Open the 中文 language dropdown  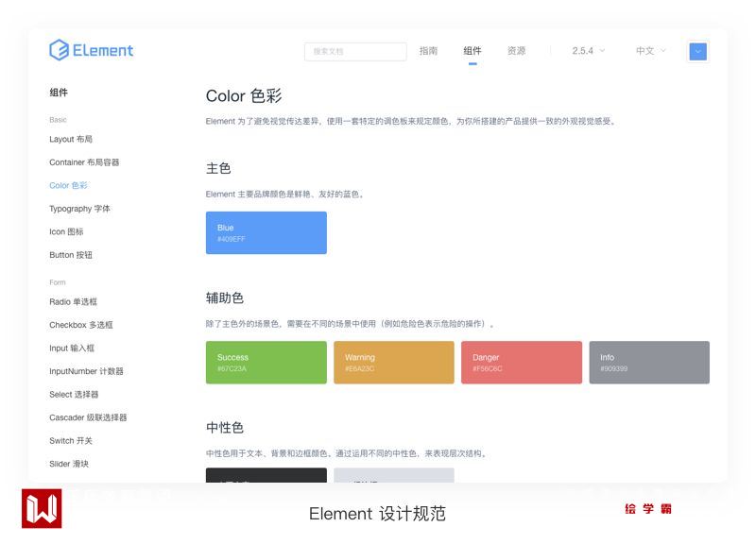[x=650, y=51]
